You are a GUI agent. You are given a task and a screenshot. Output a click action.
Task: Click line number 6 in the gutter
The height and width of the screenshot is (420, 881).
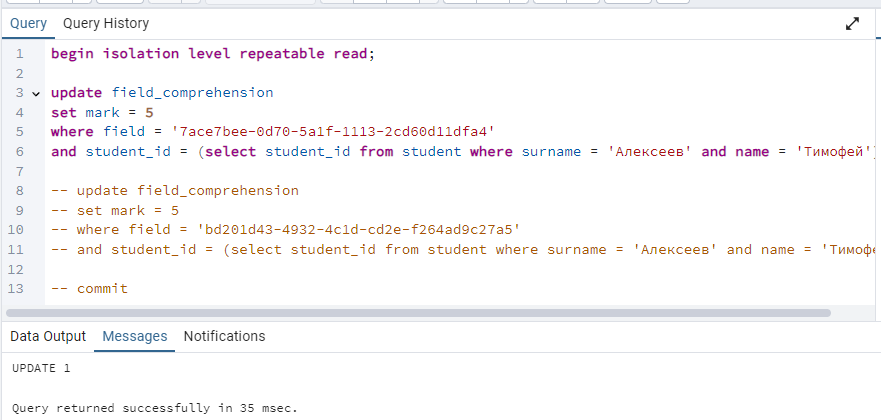[20, 152]
